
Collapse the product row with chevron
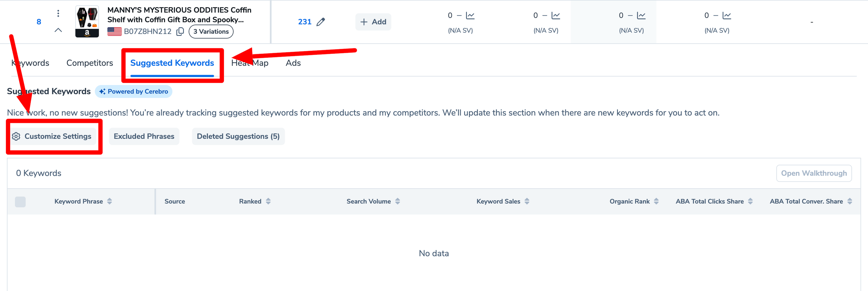58,30
